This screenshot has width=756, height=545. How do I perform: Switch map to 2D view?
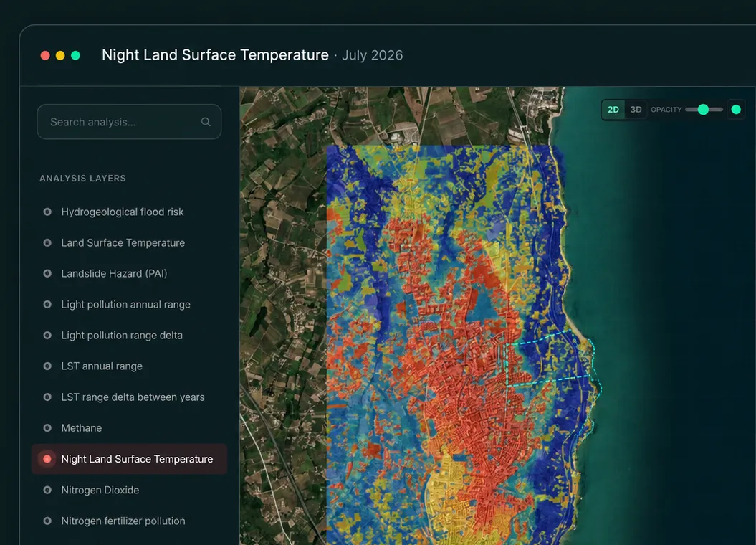(613, 110)
